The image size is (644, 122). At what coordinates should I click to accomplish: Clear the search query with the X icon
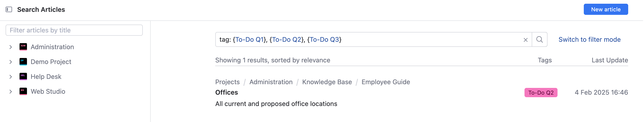click(x=525, y=40)
